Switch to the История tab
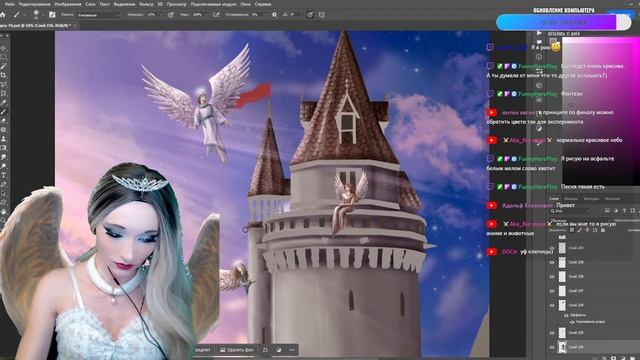Viewport: 640px width, 360px height. [x=612, y=199]
